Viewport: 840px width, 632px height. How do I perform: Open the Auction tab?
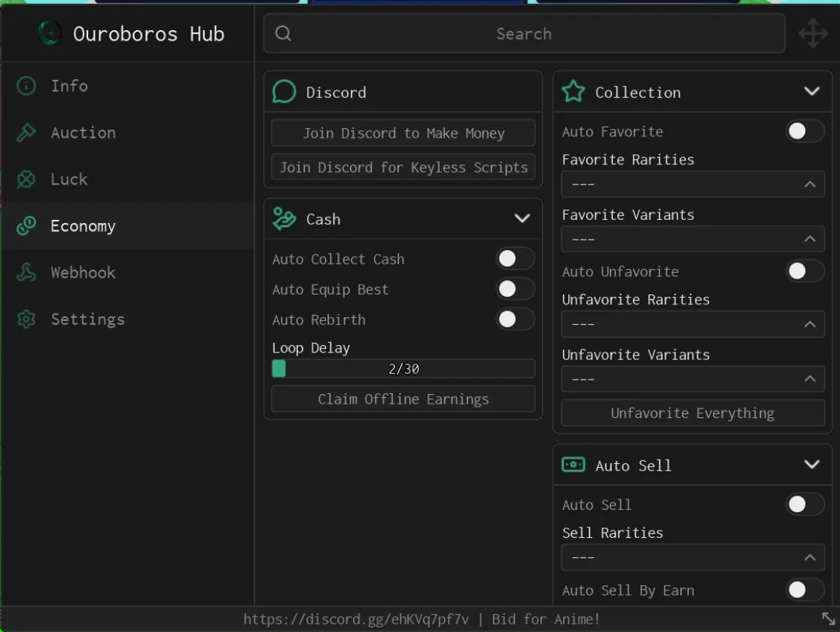click(127, 133)
